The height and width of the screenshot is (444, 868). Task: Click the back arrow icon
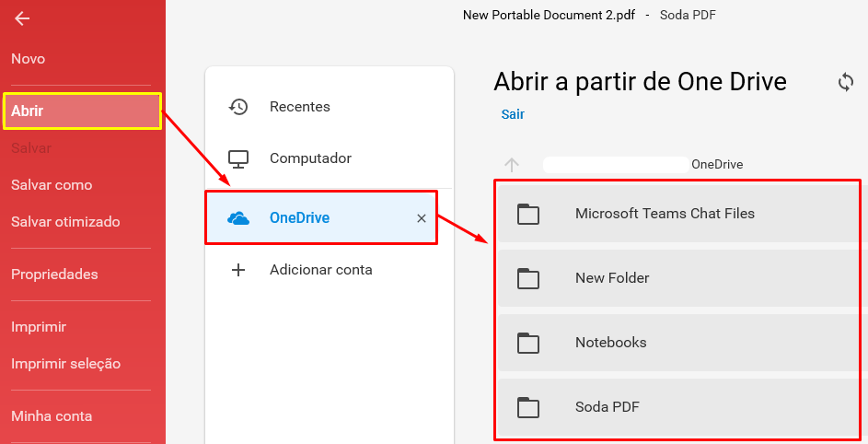tap(22, 18)
